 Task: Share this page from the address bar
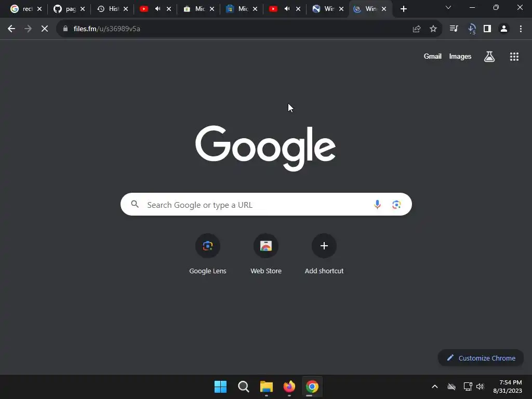coord(417,29)
